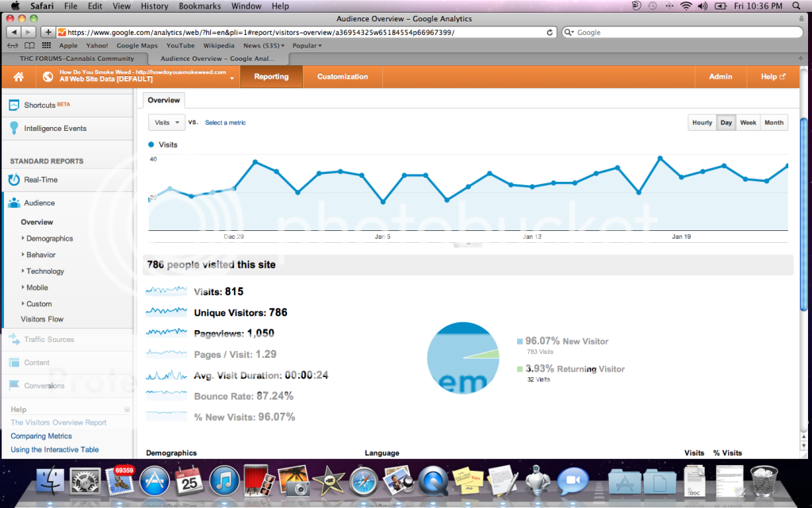Select the Day chart granularity

tap(726, 123)
